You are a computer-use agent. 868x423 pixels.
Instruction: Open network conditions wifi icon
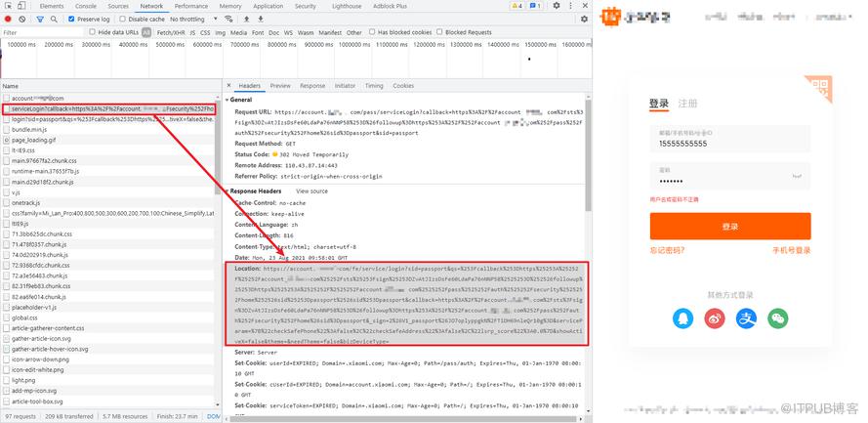click(228, 19)
